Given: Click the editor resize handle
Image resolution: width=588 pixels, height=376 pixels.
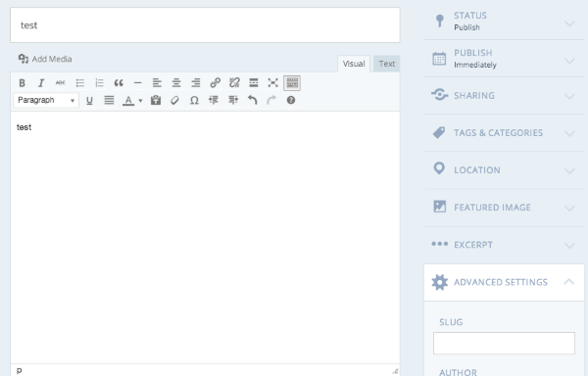Looking at the screenshot, I should pos(395,371).
